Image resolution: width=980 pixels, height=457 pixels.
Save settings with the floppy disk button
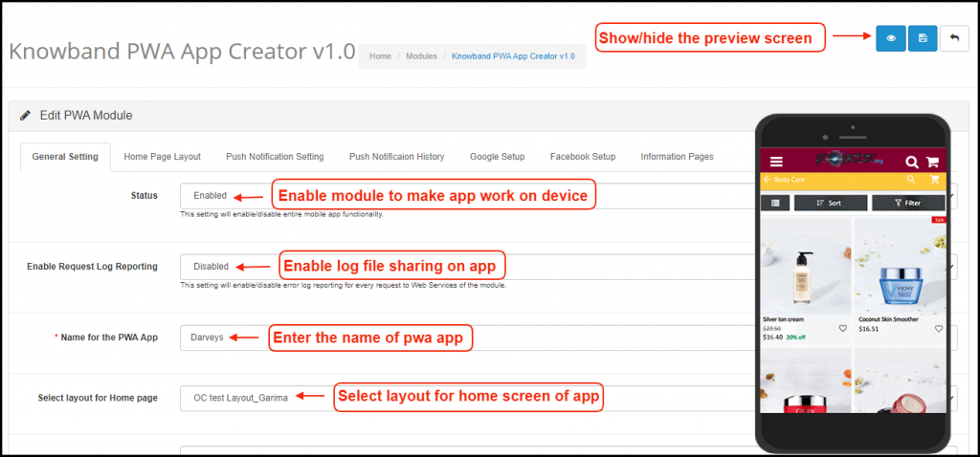click(923, 38)
